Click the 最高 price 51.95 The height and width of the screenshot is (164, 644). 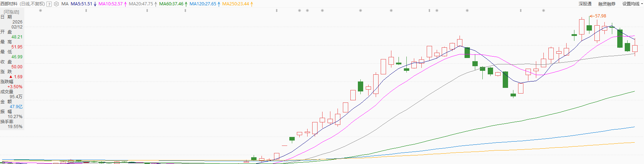(x=17, y=47)
